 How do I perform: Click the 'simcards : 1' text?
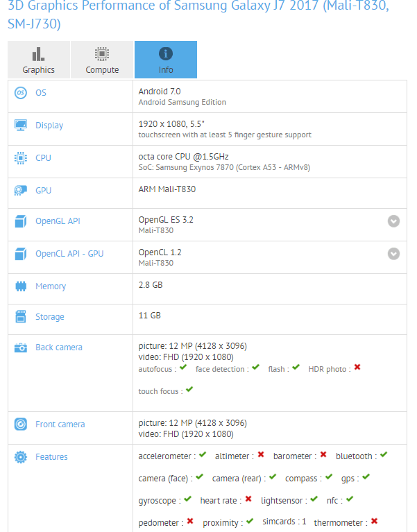284,522
